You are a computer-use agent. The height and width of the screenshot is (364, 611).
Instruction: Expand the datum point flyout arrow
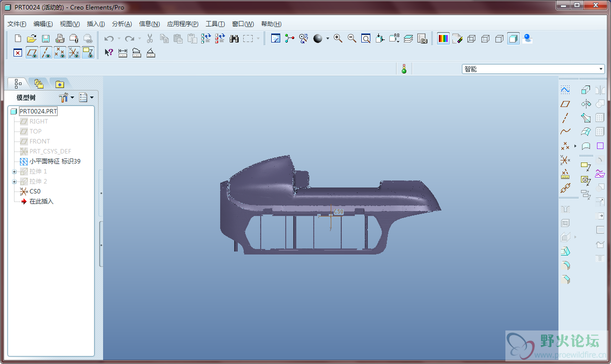pyautogui.click(x=575, y=146)
